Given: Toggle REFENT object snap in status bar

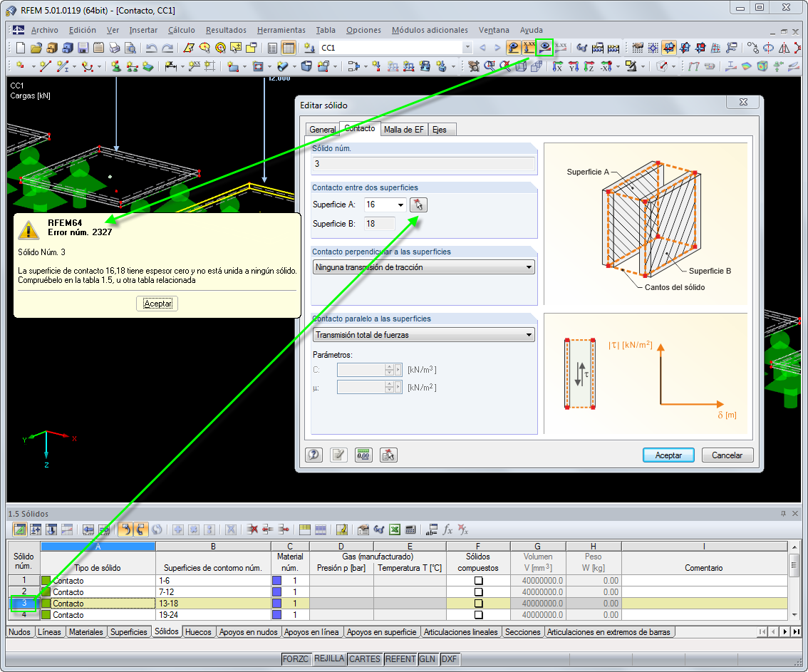Looking at the screenshot, I should pos(400,659).
